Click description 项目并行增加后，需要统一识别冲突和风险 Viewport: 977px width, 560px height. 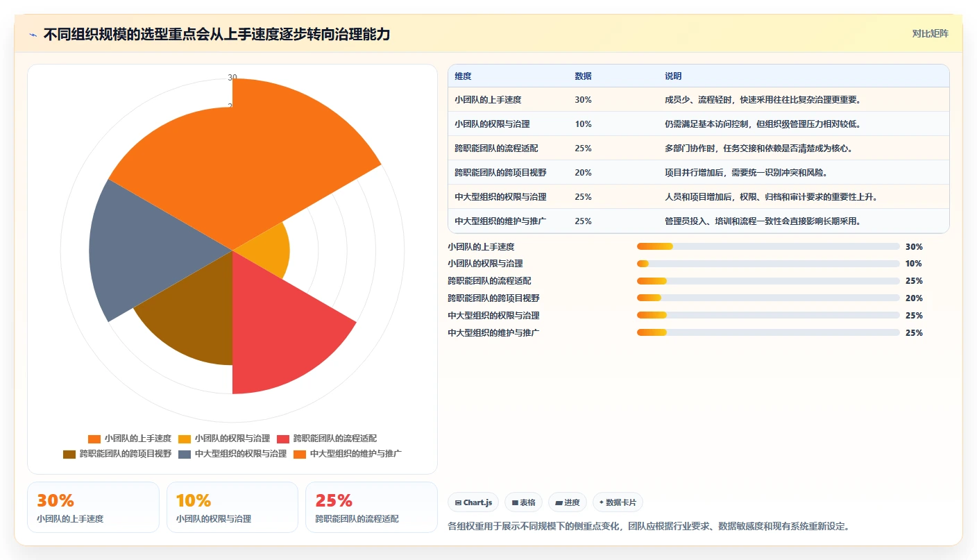pos(746,173)
